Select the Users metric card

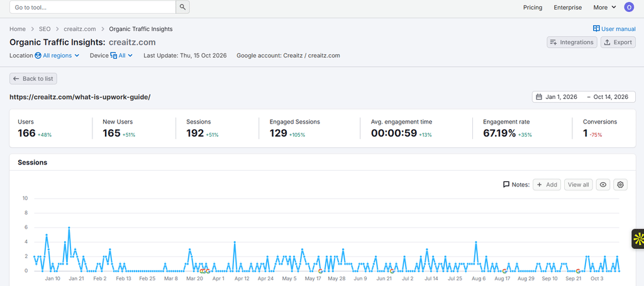[51, 128]
